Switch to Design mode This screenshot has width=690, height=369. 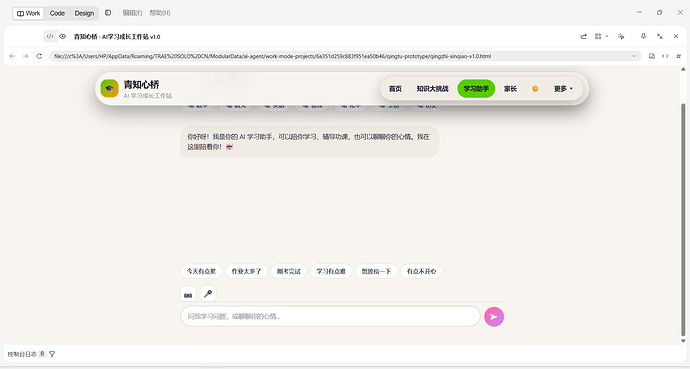click(84, 13)
